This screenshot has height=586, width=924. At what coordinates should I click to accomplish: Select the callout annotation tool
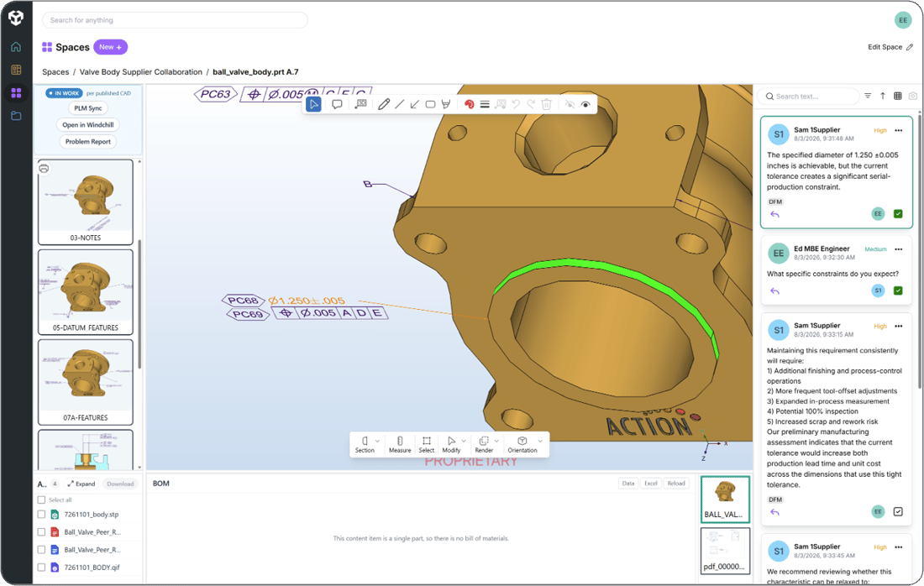click(360, 104)
